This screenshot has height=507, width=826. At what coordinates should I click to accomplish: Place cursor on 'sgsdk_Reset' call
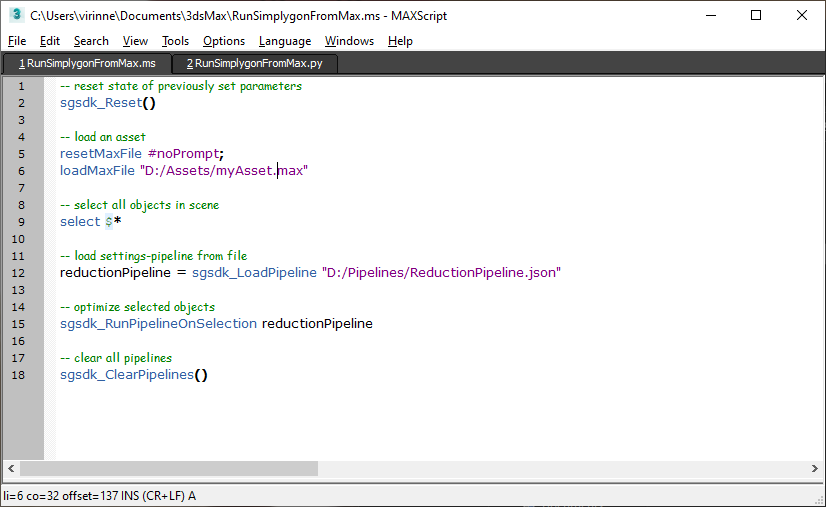[101, 103]
